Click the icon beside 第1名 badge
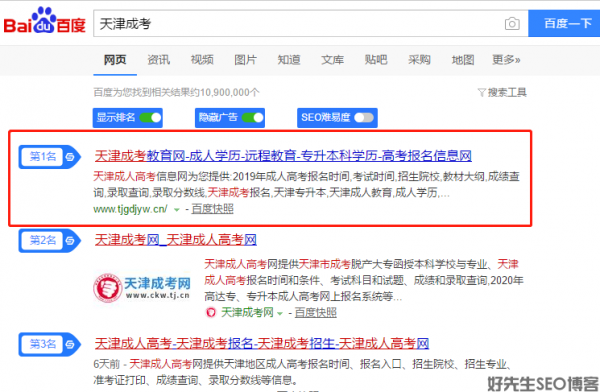Viewport: 600px width, 392px height. click(70, 157)
